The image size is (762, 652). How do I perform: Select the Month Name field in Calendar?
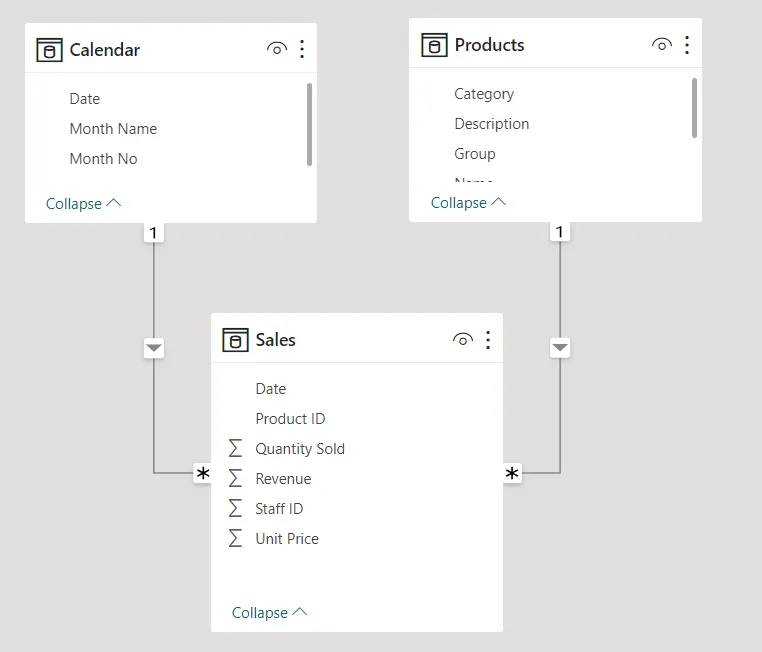pos(113,129)
